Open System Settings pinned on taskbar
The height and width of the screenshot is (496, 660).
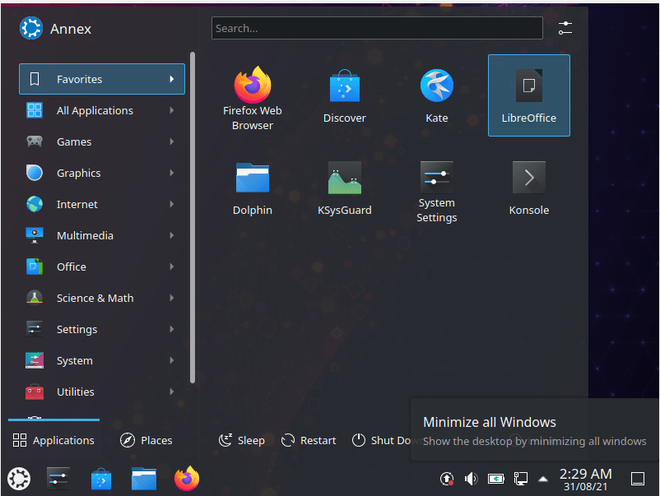[58, 479]
